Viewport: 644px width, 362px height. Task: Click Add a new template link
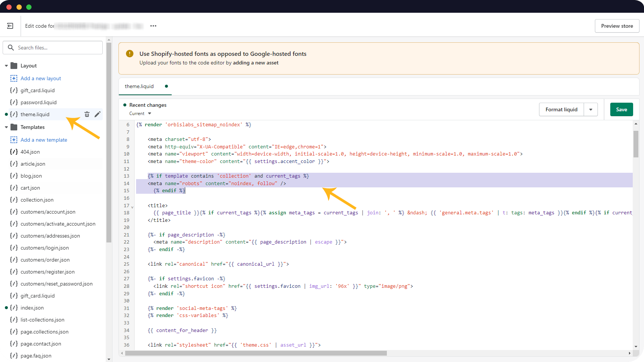[44, 140]
